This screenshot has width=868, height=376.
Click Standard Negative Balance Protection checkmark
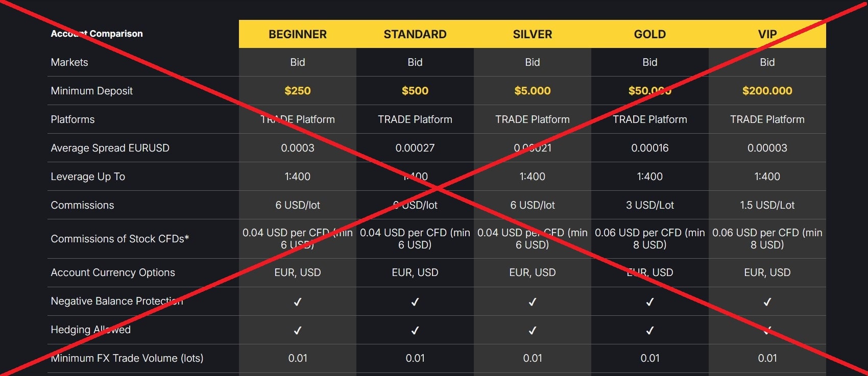pos(415,302)
